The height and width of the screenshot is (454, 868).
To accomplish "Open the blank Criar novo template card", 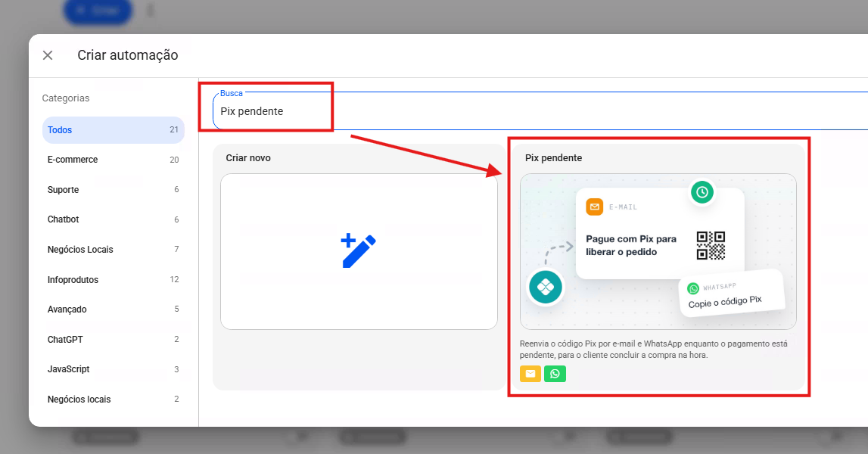I will click(359, 251).
